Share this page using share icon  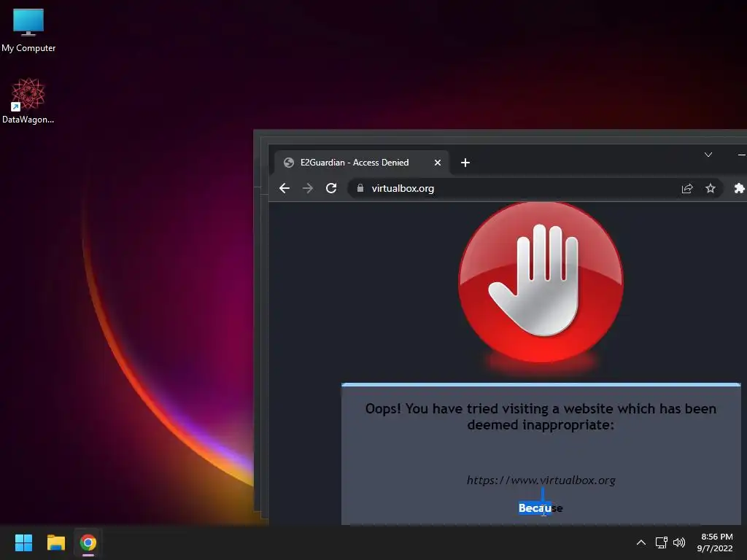click(x=687, y=189)
